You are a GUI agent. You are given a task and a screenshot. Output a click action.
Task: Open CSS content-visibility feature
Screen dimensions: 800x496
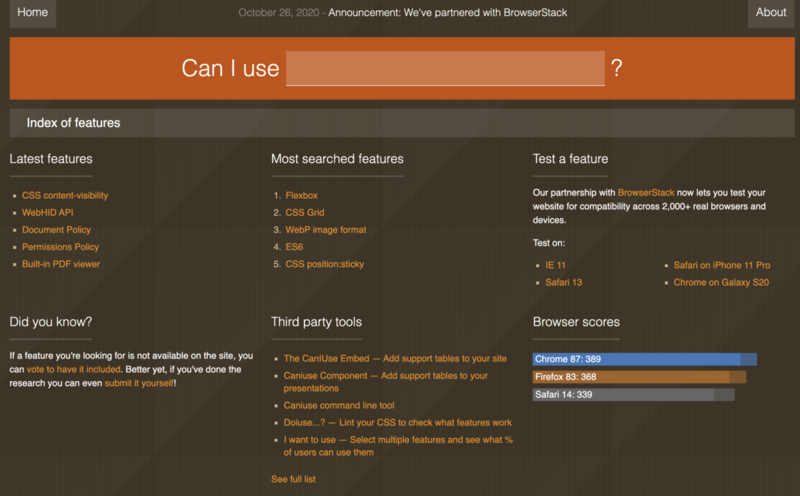point(65,195)
